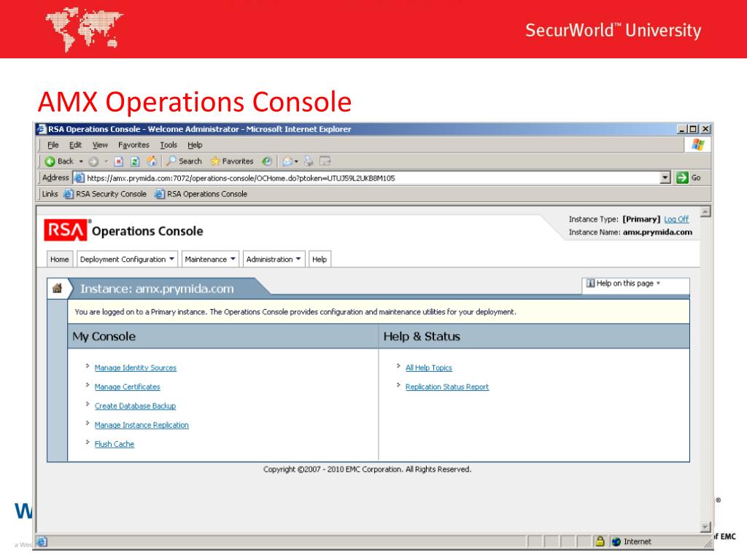
Task: Open RSA Security Console link bookmark
Action: pos(105,194)
